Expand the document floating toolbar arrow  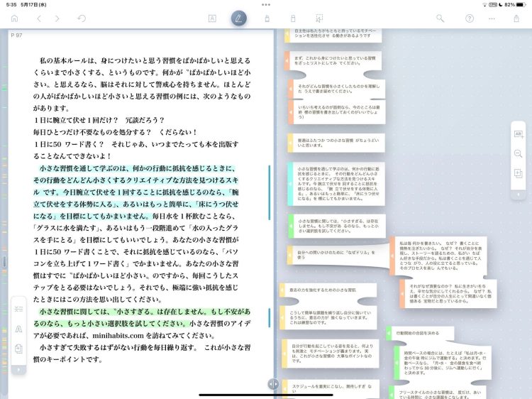18,369
